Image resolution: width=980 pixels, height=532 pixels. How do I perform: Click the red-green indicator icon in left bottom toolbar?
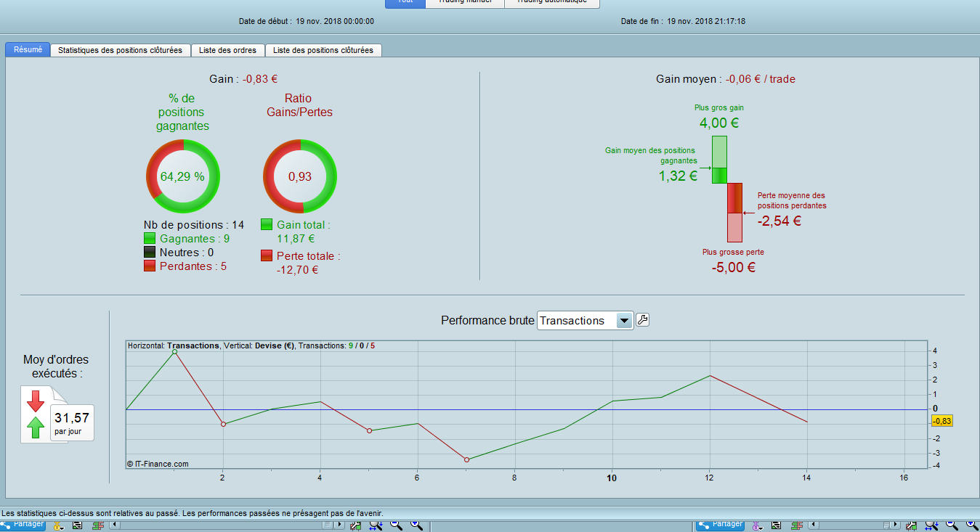[x=98, y=525]
